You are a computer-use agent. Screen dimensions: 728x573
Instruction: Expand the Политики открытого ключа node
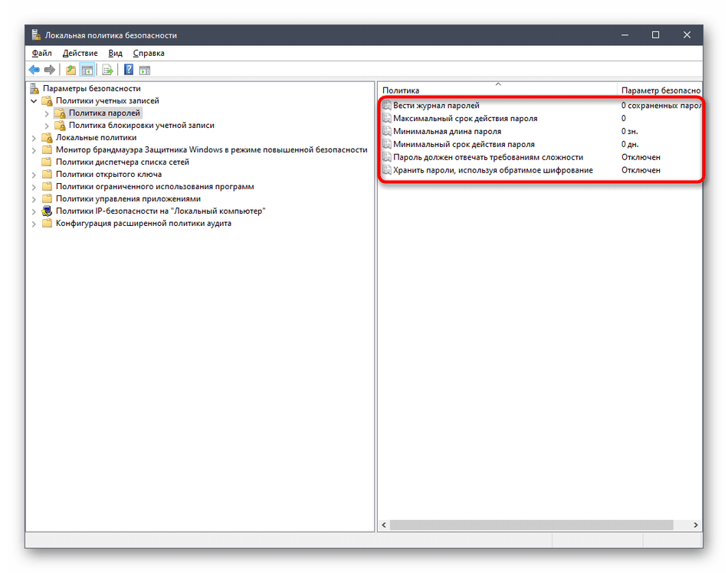(x=34, y=174)
